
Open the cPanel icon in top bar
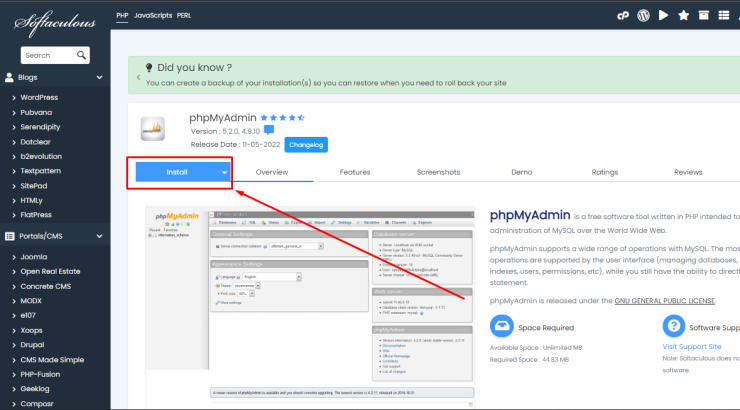tap(623, 16)
